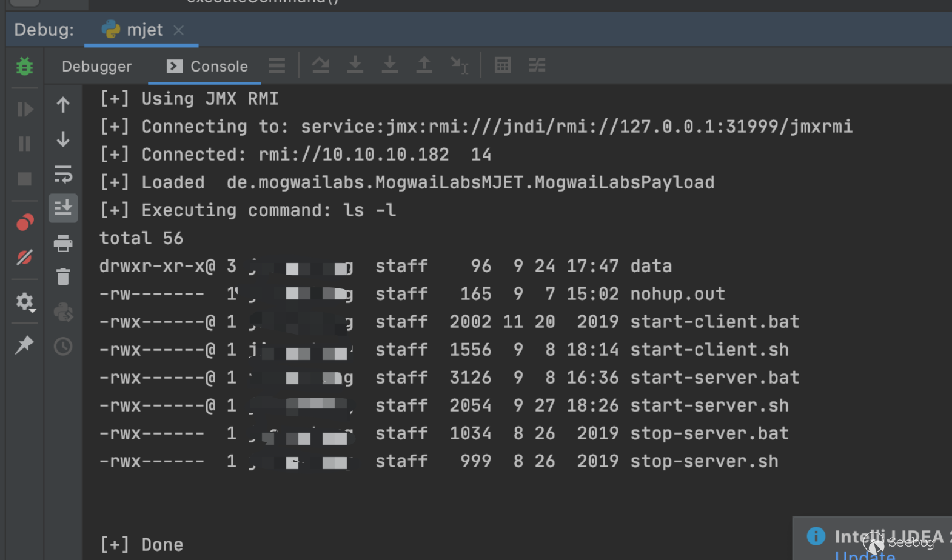Viewport: 952px width, 560px height.
Task: Click the Step Over icon
Action: coord(321,65)
